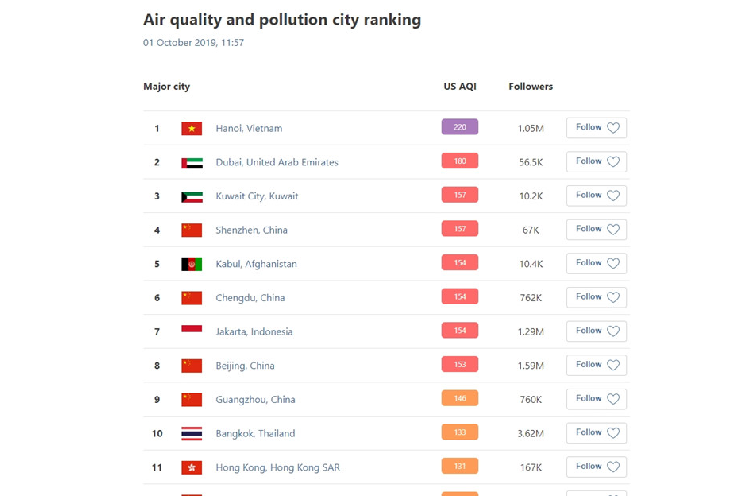
Task: Click the Afghanistan flag next to Kabul
Action: [x=191, y=264]
